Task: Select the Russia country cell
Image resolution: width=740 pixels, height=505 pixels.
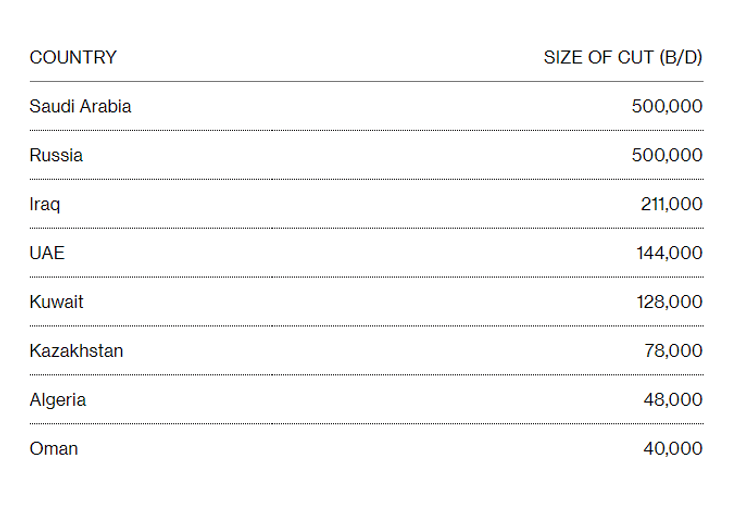Action: click(56, 155)
